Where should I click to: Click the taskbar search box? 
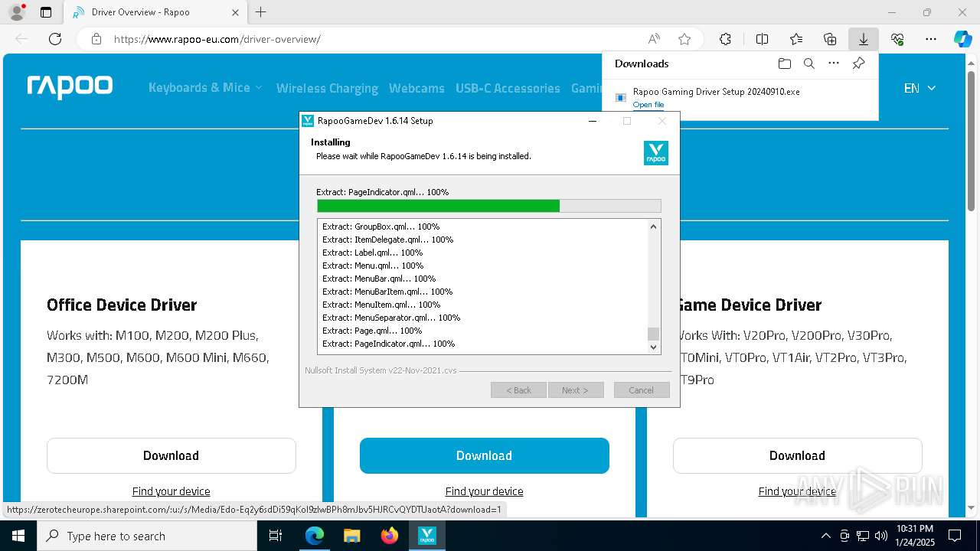click(x=146, y=536)
